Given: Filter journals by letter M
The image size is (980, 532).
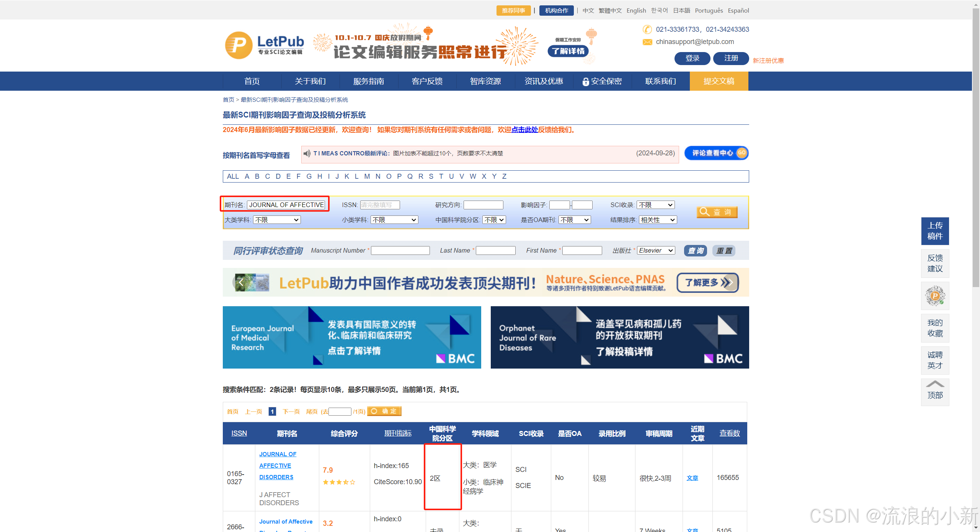Looking at the screenshot, I should [x=367, y=176].
